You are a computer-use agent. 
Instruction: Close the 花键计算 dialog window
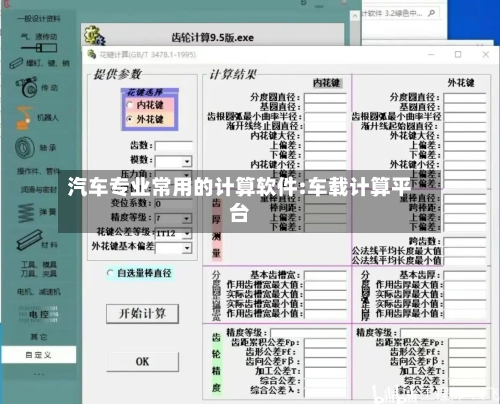coord(486,54)
